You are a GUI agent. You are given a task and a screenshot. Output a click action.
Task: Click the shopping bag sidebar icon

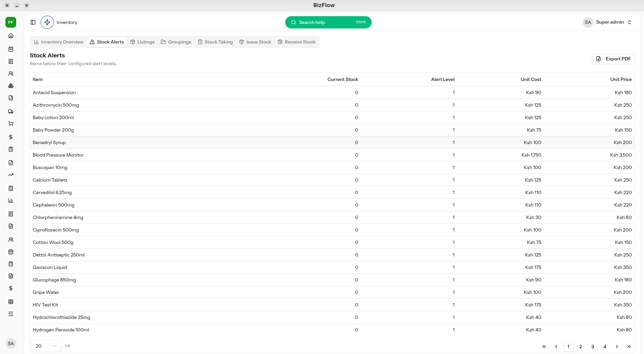11,49
